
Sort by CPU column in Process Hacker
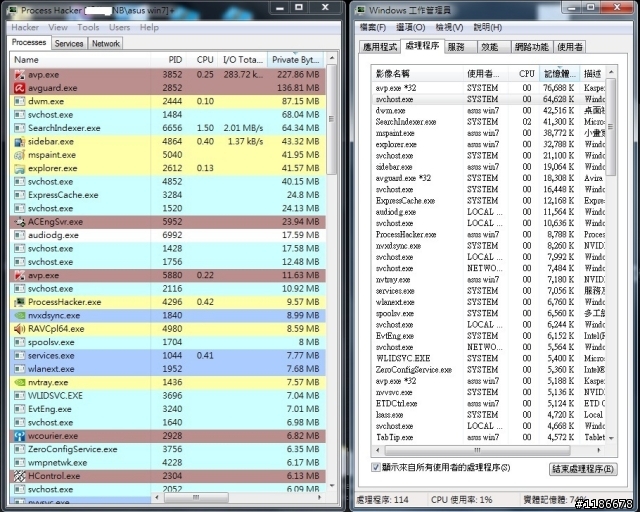coord(202,60)
